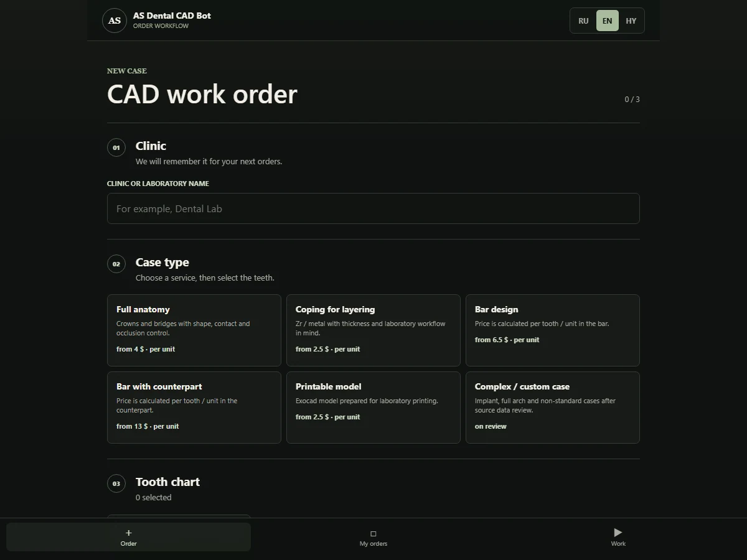Click the 0 / 3 progress counter

tap(632, 99)
